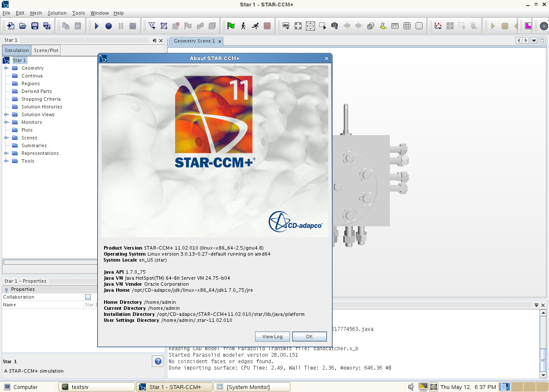Screen dimensions: 549x392
Task: Click the camera screenshot icon
Action: 334,26
